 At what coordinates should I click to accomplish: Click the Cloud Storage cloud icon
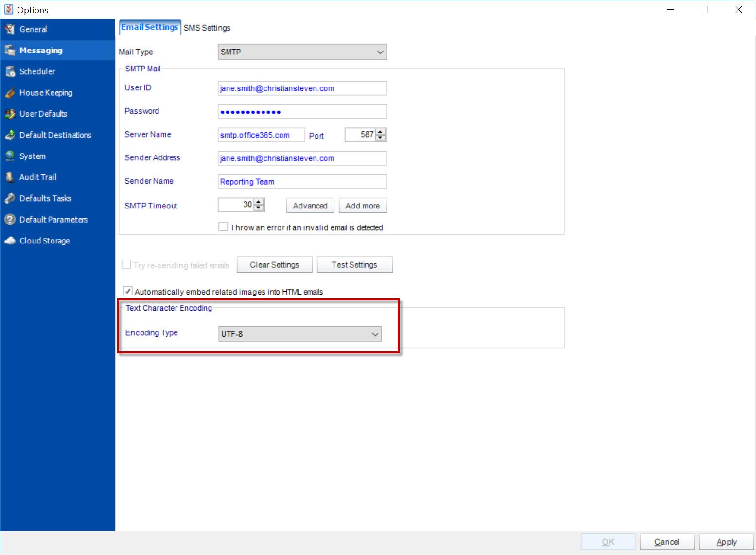pos(10,241)
